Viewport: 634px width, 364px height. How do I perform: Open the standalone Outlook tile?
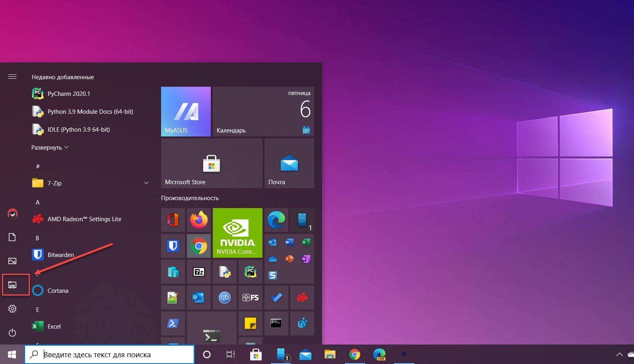click(x=199, y=298)
